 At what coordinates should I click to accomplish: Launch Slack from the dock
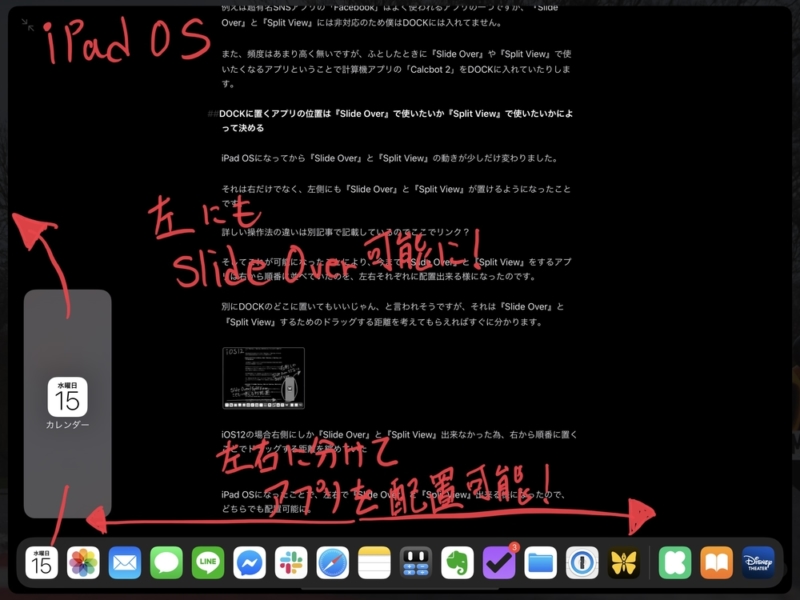291,563
